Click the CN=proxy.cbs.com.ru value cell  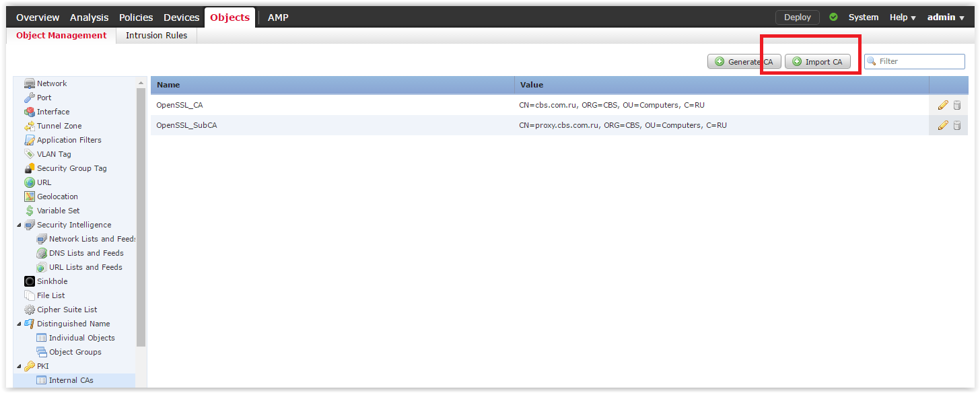point(722,125)
